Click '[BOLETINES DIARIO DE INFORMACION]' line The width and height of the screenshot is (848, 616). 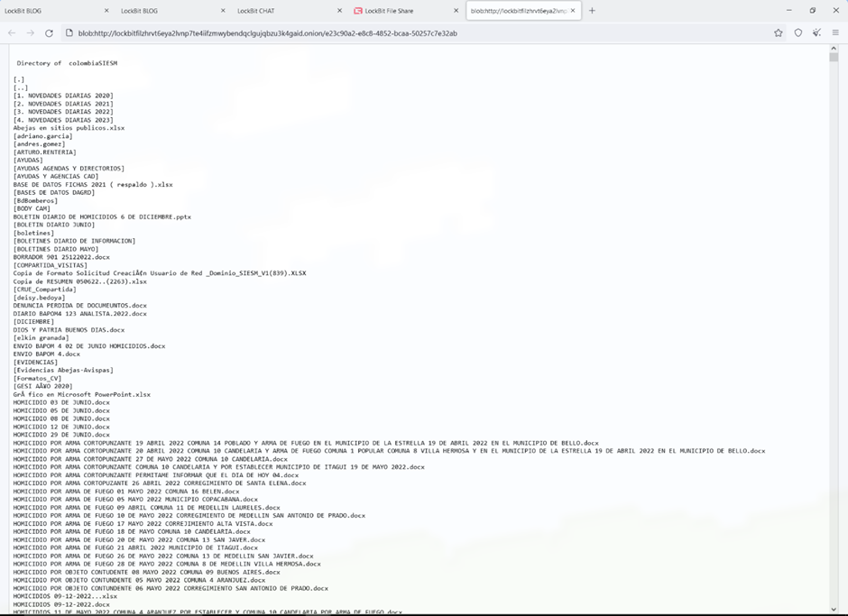74,241
